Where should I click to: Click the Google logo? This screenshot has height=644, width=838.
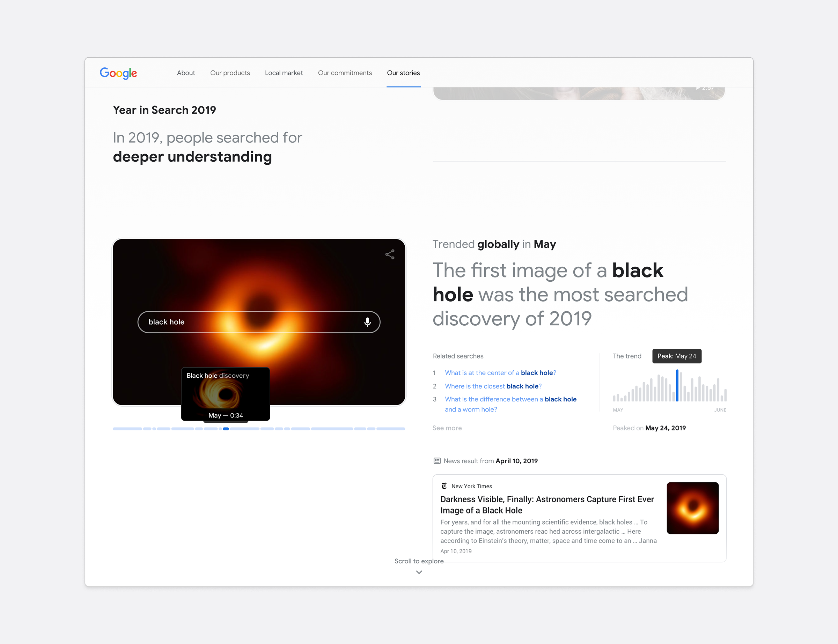(x=118, y=73)
